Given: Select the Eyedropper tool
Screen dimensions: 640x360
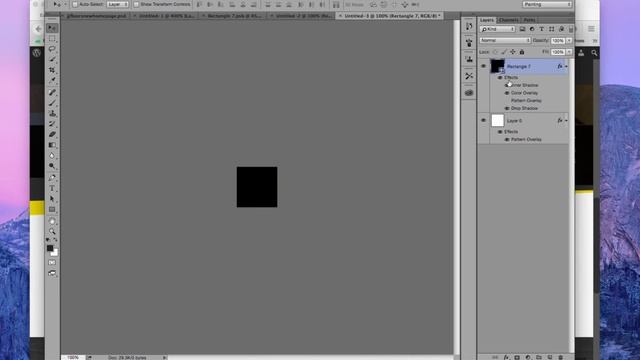Looking at the screenshot, I should 52,81.
